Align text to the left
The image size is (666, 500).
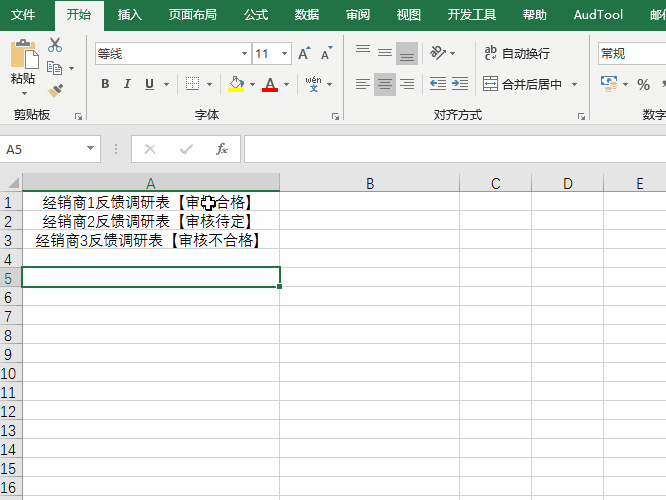363,84
